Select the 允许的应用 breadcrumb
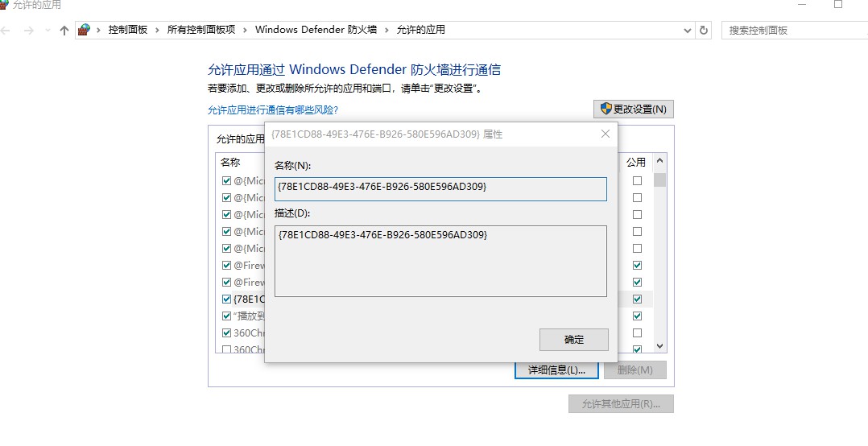This screenshot has height=446, width=868. (420, 30)
